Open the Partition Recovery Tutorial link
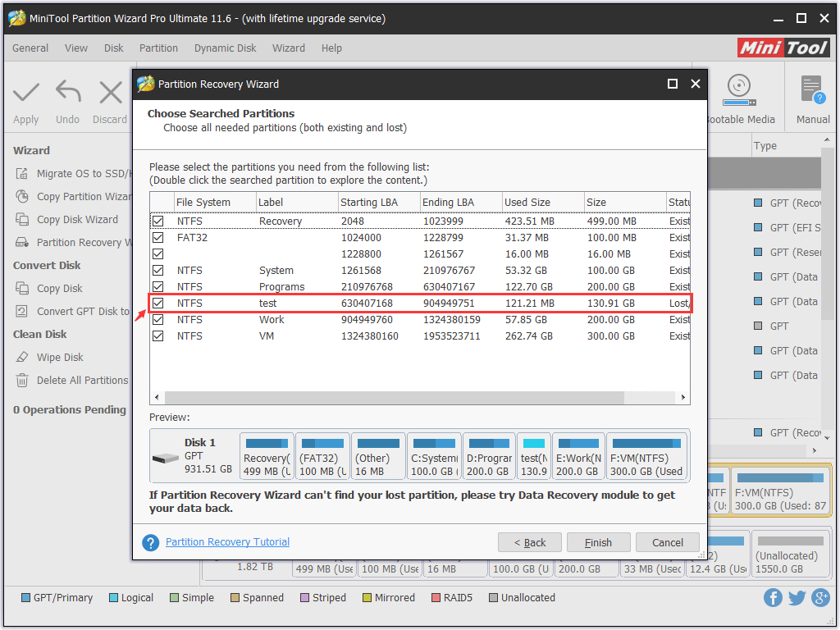Viewport: 840px width, 630px height. click(228, 542)
